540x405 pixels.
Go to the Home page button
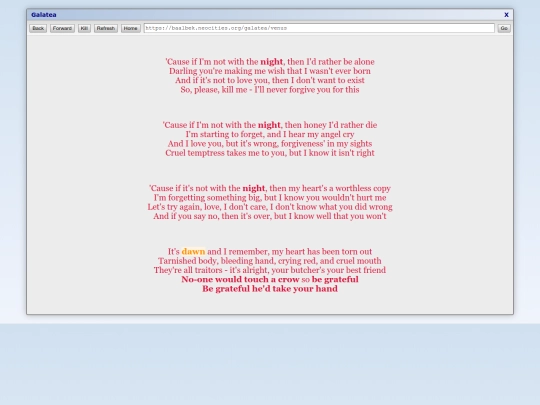[x=131, y=28]
